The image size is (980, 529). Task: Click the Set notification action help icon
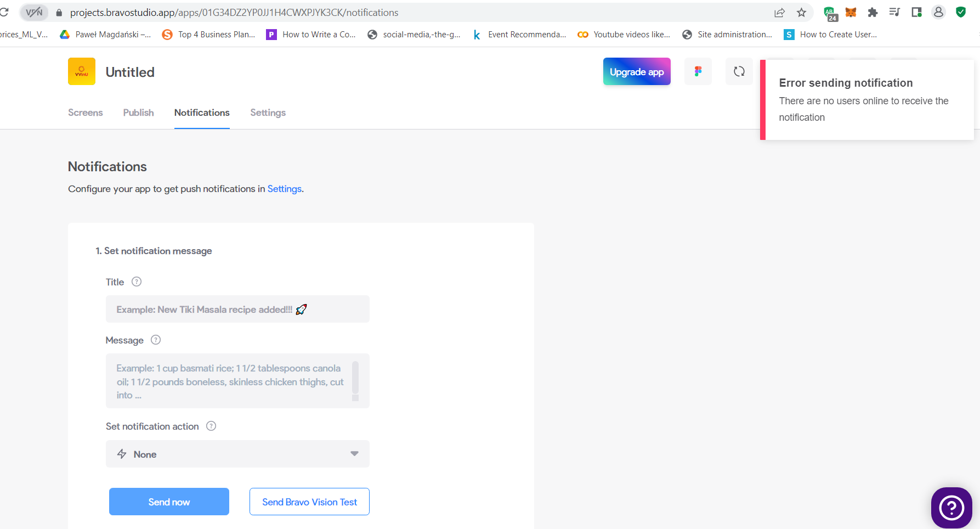(211, 426)
